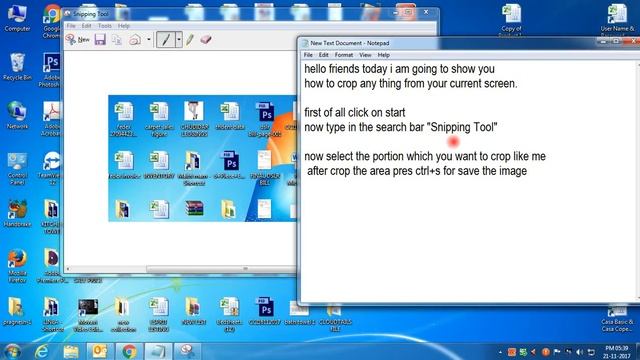Screen dimensions: 640x360
Task: Open the Pen options dropdown arrow
Action: pos(179,40)
